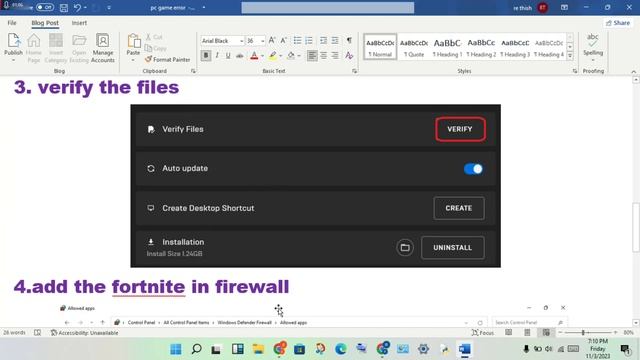640x360 pixels.
Task: Toggle the AutoSave switch
Action: coord(44,7)
